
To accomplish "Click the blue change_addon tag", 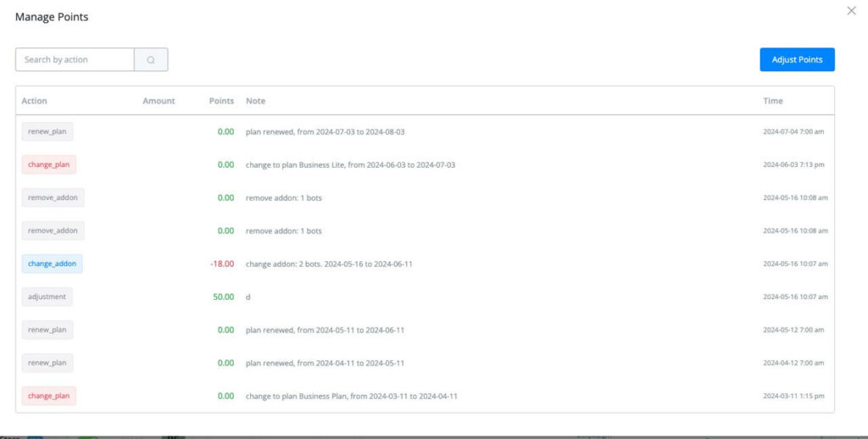I will coord(52,264).
